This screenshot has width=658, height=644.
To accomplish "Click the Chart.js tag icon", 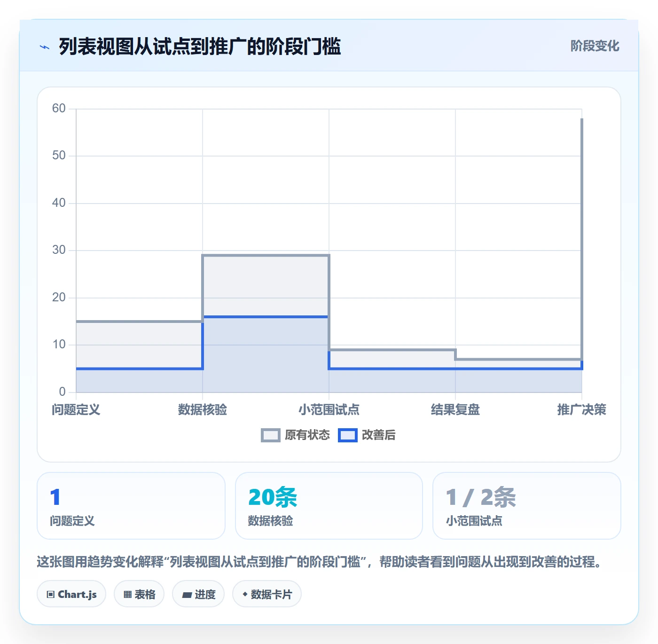I will coord(51,595).
